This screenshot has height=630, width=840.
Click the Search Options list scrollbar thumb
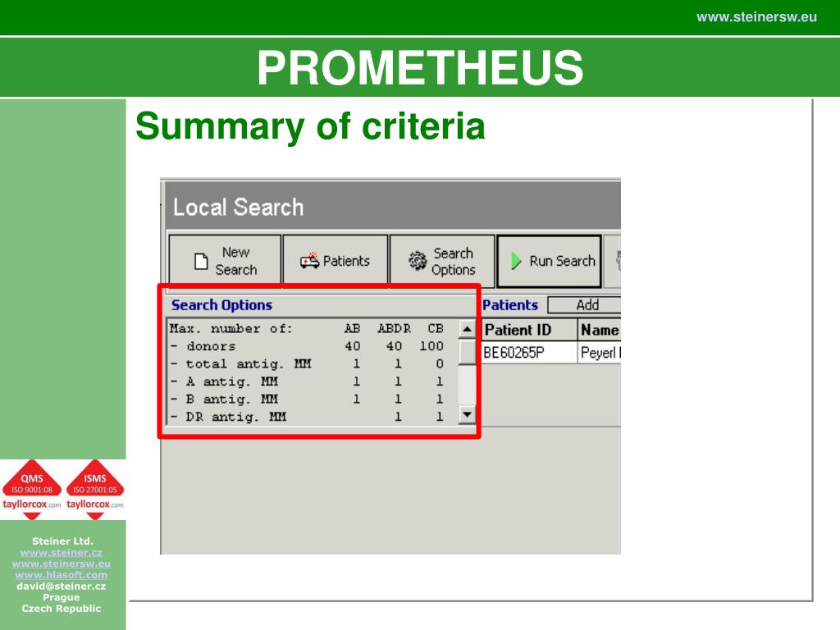(x=467, y=353)
